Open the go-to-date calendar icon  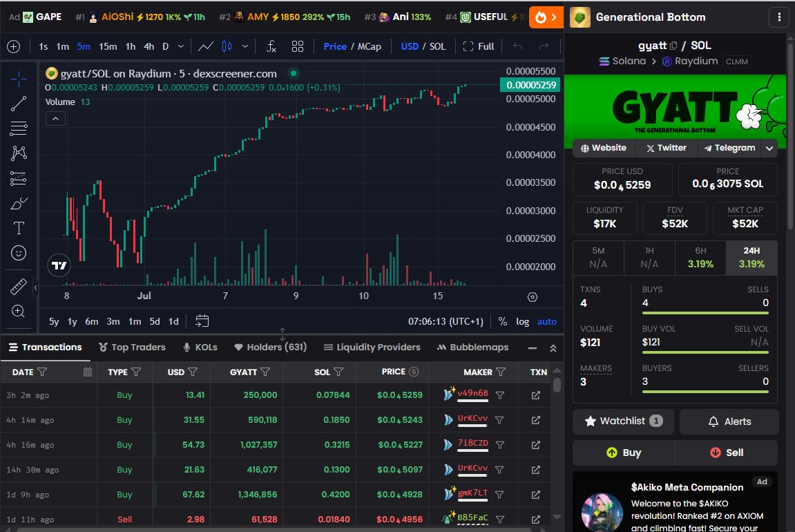pos(202,321)
